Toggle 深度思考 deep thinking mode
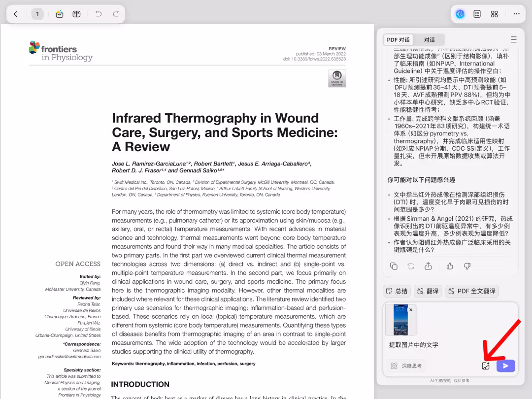Image resolution: width=532 pixels, height=399 pixels. (x=406, y=366)
